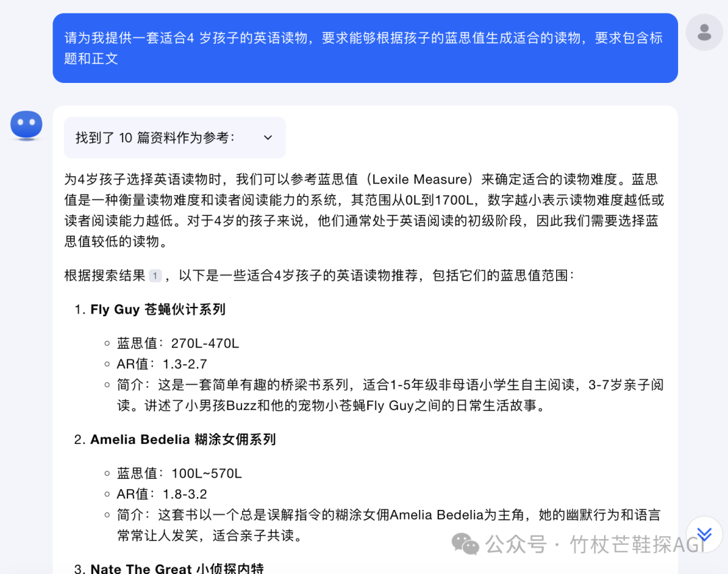Click text 'AR值：1.3-2.7'
The height and width of the screenshot is (574, 728).
[162, 364]
